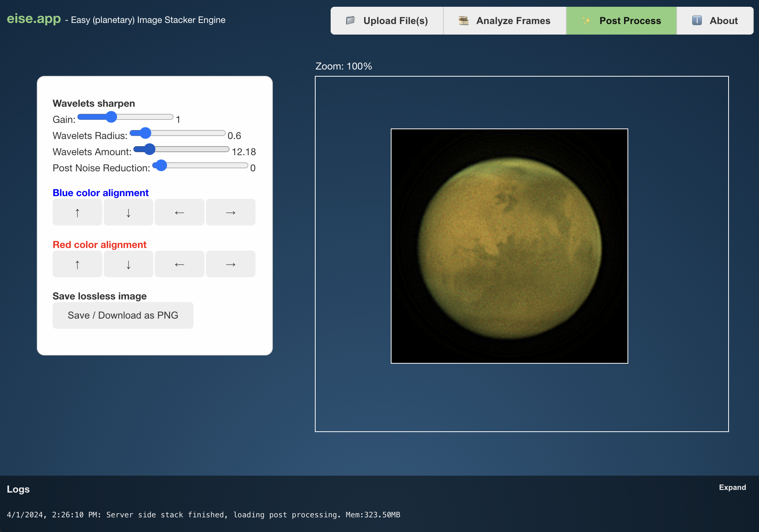
Task: Click the stacked Mars preview image
Action: (x=510, y=246)
